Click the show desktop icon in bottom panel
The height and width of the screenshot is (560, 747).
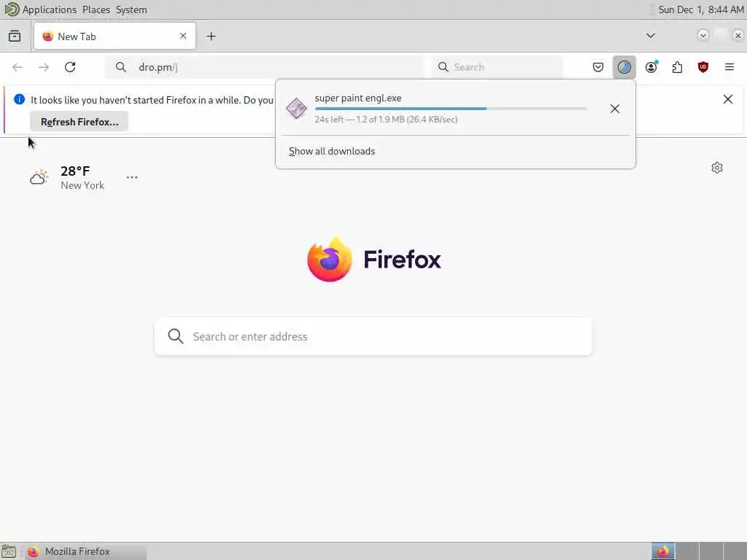pos(9,551)
